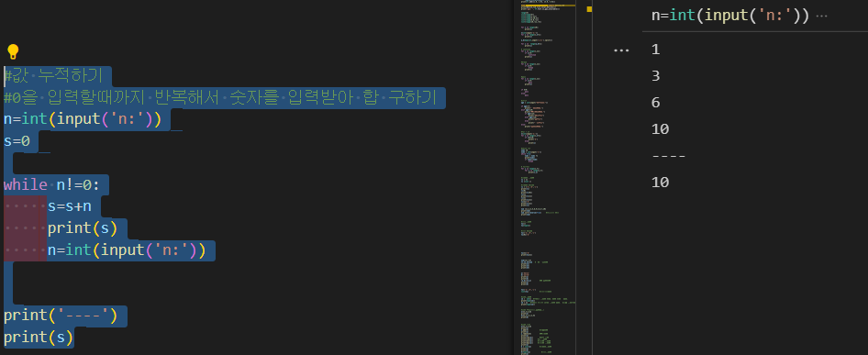Viewport: 868px width, 355px height.
Task: Click the output value '3'
Action: [x=656, y=76]
